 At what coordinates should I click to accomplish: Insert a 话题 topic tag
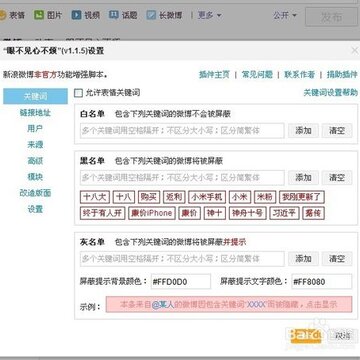click(x=123, y=15)
